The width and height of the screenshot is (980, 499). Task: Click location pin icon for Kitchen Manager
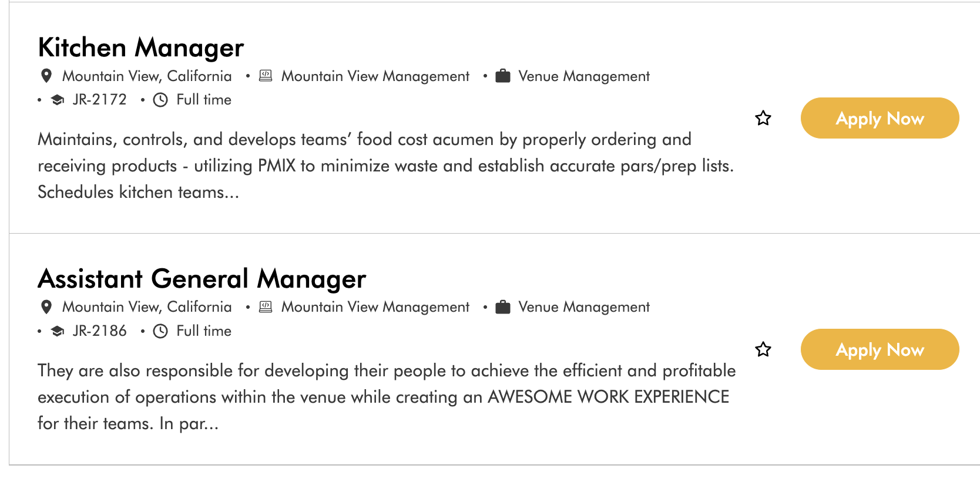(x=46, y=76)
